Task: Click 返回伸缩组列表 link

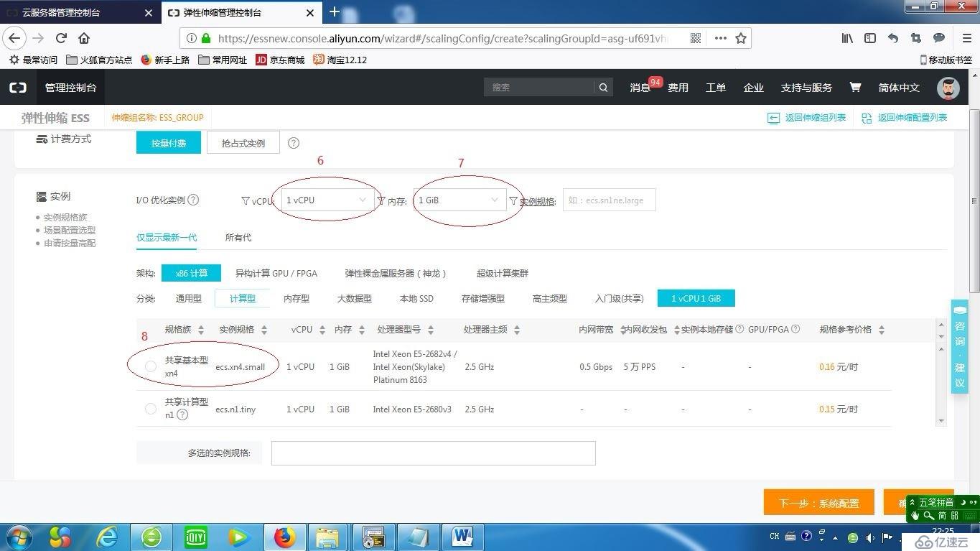Action: pyautogui.click(x=807, y=118)
